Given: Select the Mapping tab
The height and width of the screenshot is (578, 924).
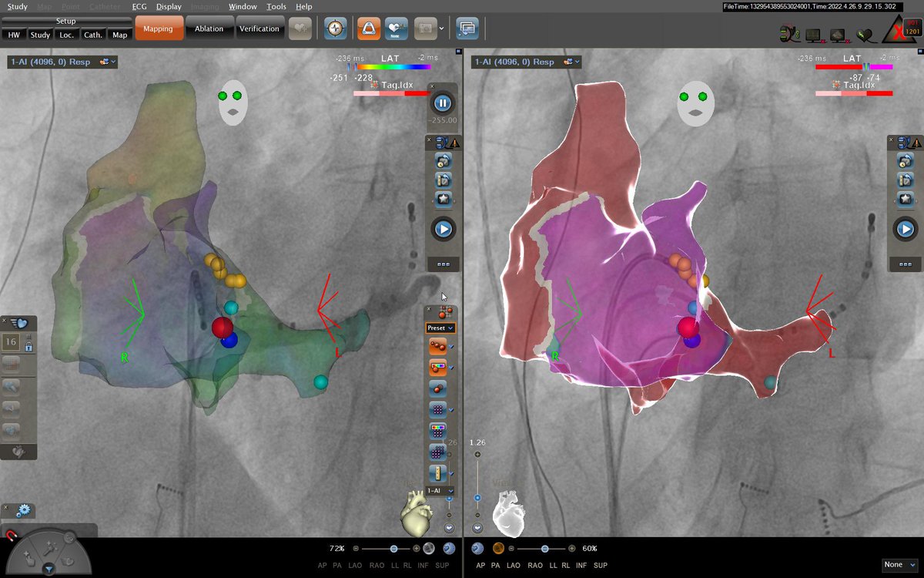Looking at the screenshot, I should pyautogui.click(x=158, y=29).
